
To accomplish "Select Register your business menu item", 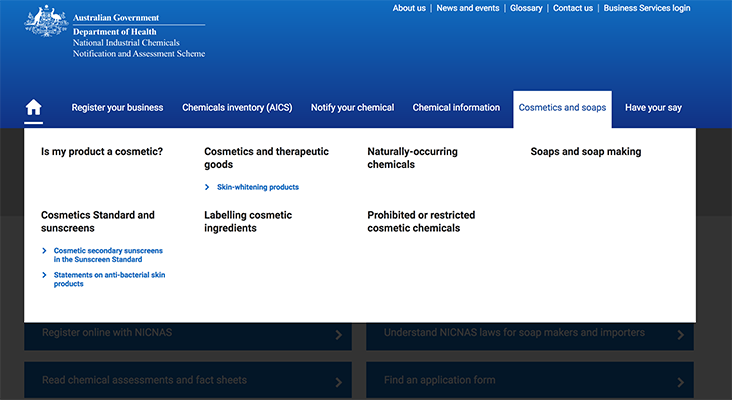I will tap(117, 108).
